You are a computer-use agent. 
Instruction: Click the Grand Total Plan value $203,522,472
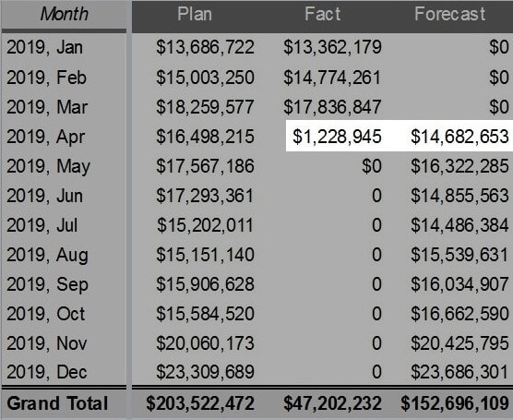pos(200,403)
